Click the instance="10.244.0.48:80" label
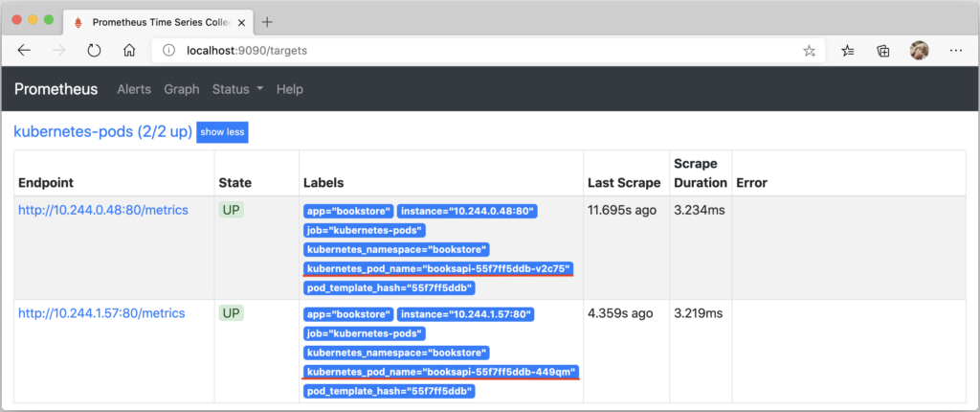Image resolution: width=980 pixels, height=412 pixels. 467,211
